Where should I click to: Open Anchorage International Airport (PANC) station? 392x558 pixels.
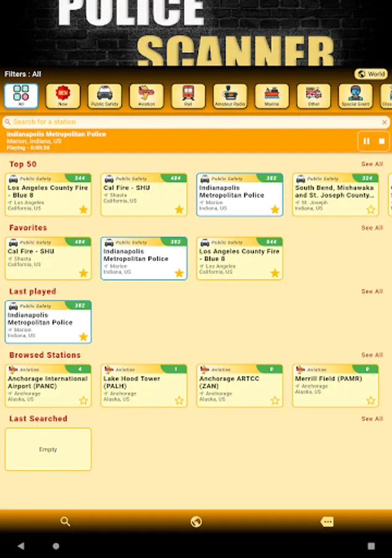(x=48, y=386)
